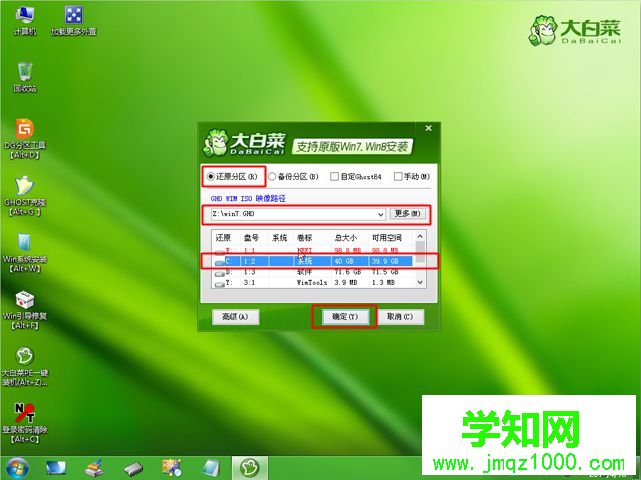
Task: Click the 盘号 column header
Action: click(x=251, y=238)
